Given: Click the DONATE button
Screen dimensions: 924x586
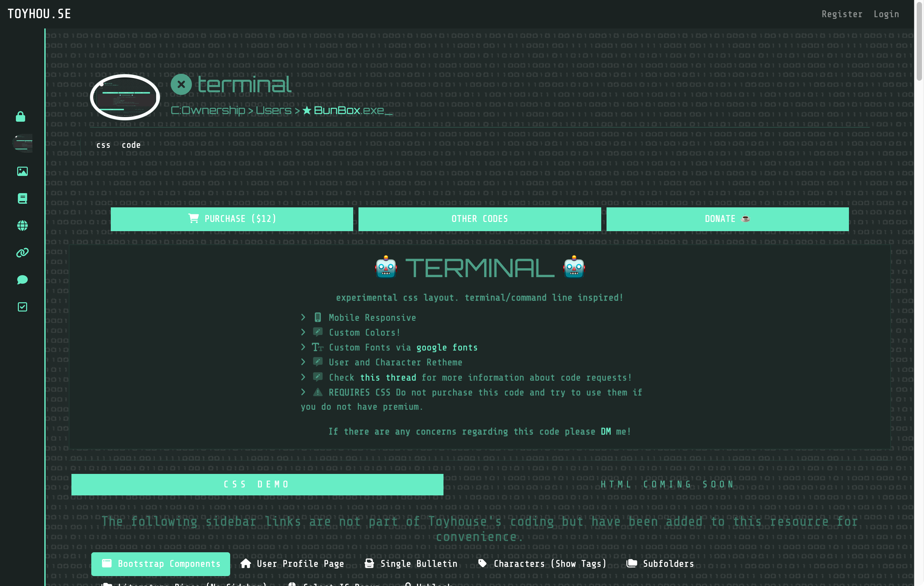Looking at the screenshot, I should (728, 219).
